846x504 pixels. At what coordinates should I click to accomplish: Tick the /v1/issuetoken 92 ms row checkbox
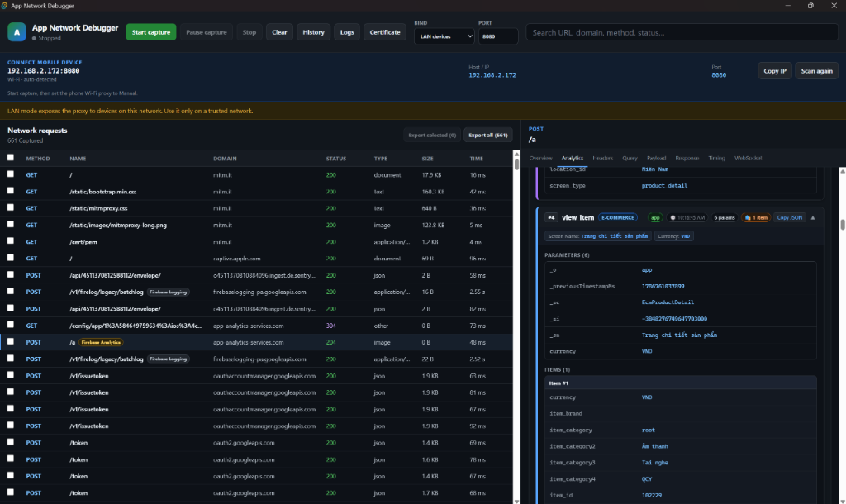[10, 426]
